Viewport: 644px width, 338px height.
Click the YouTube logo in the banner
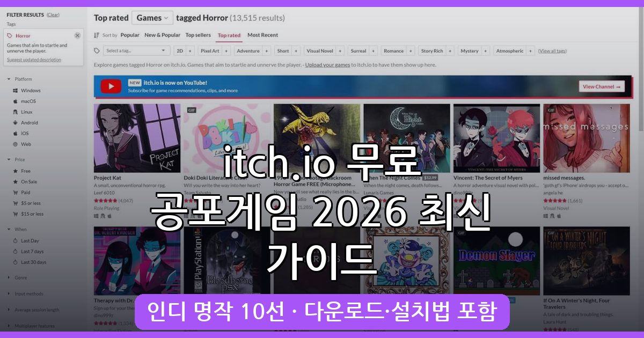coord(111,86)
